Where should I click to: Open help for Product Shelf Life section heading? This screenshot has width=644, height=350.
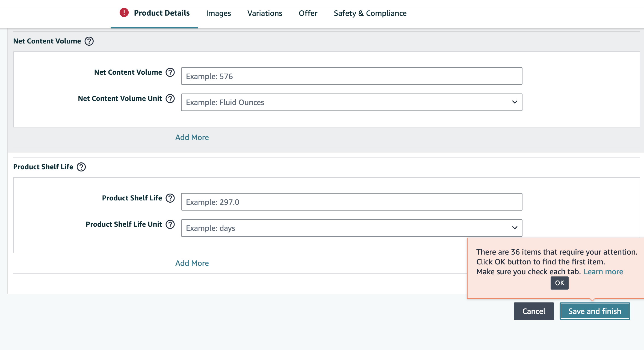81,167
